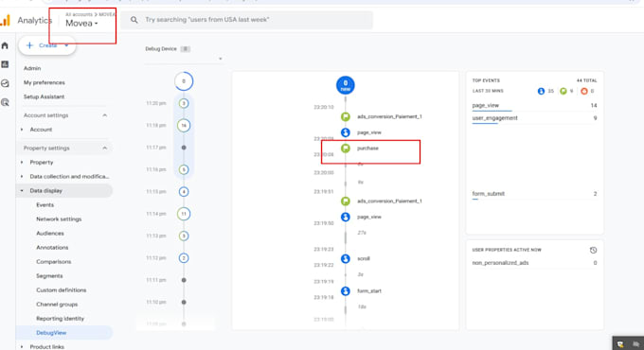Open Reporting identity under Data display
Image resolution: width=644 pixels, height=350 pixels.
[x=60, y=319]
